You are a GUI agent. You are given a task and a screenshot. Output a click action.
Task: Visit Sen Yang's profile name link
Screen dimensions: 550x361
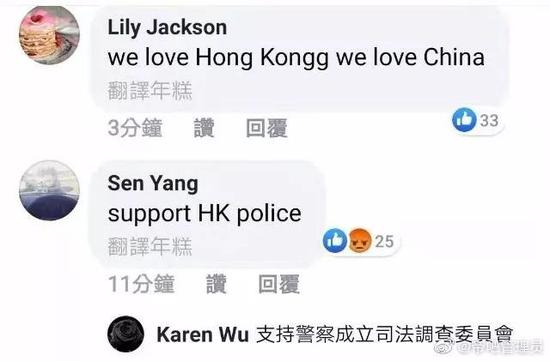(153, 183)
